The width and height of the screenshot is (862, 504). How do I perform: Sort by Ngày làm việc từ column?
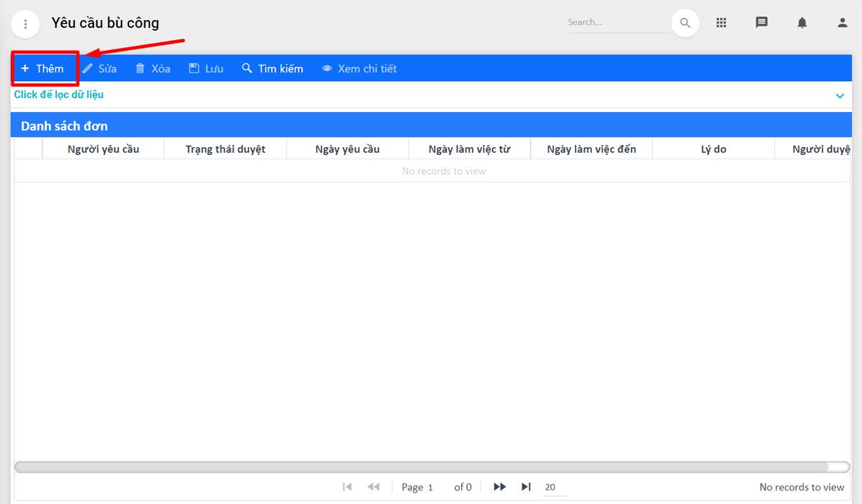coord(470,149)
